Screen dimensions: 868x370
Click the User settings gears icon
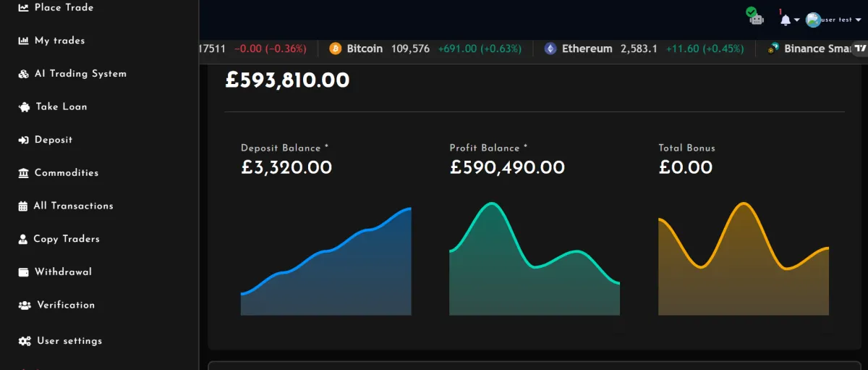[x=25, y=341]
